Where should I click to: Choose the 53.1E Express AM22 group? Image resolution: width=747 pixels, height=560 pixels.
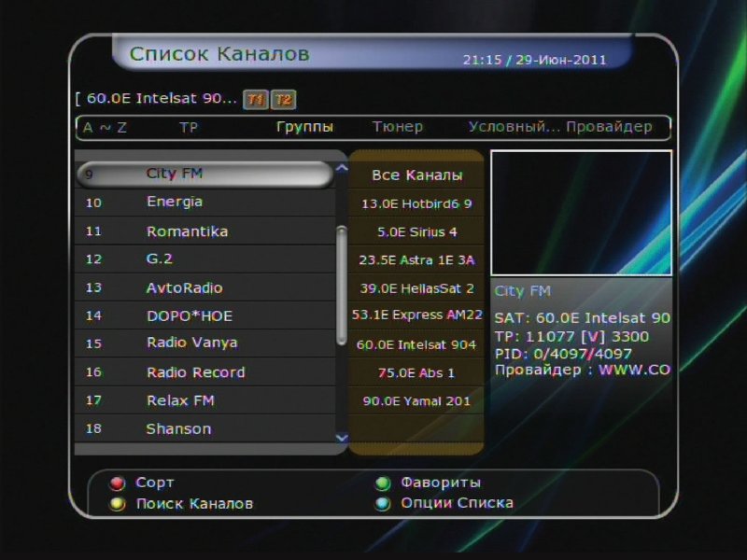pos(416,315)
